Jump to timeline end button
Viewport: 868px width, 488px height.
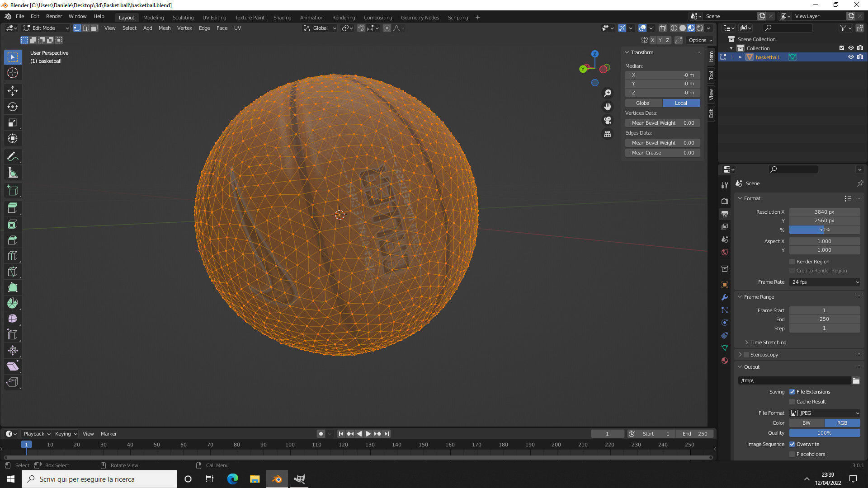pyautogui.click(x=387, y=434)
